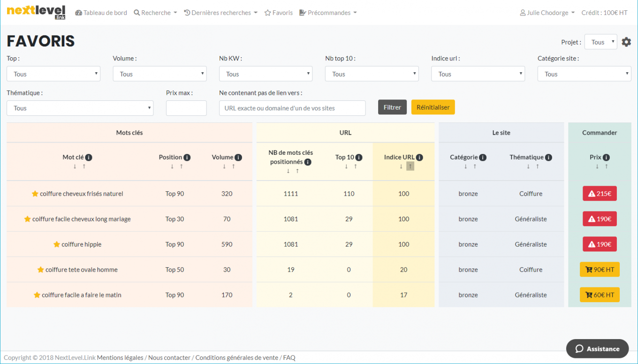Click info icon next to Volume header
638x364 pixels.
pos(238,158)
